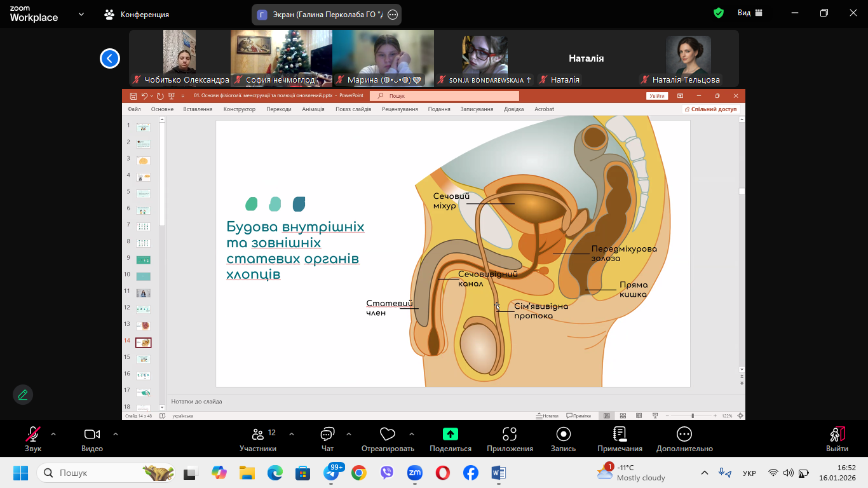868x488 pixels.
Task: Select the Конференция tab
Action: point(137,14)
